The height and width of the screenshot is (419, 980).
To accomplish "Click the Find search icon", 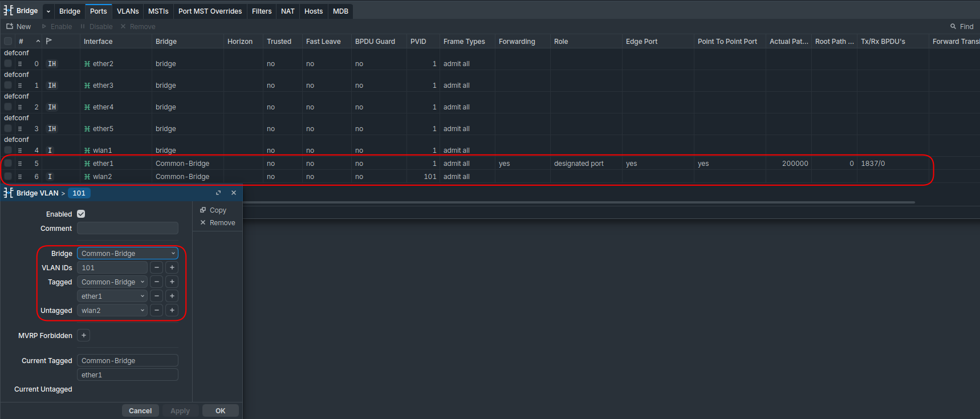I will click(953, 26).
